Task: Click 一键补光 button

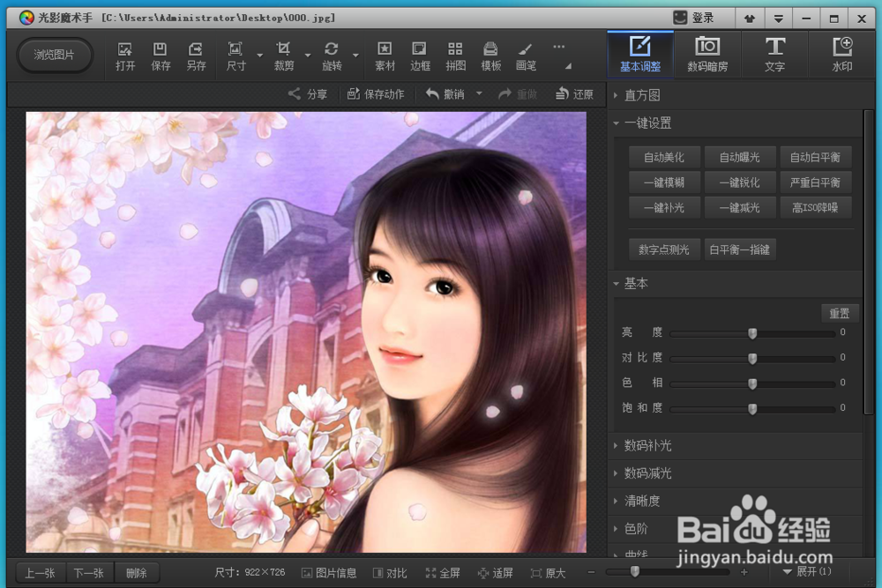Action: [664, 208]
